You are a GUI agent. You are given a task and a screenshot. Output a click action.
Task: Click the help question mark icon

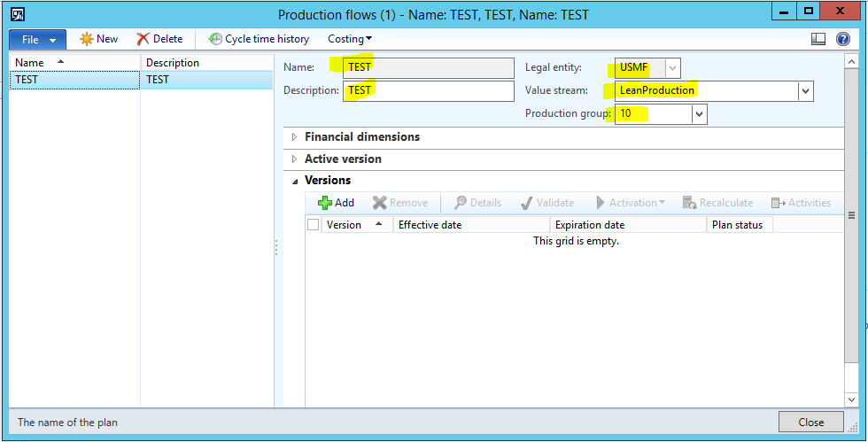pos(842,39)
